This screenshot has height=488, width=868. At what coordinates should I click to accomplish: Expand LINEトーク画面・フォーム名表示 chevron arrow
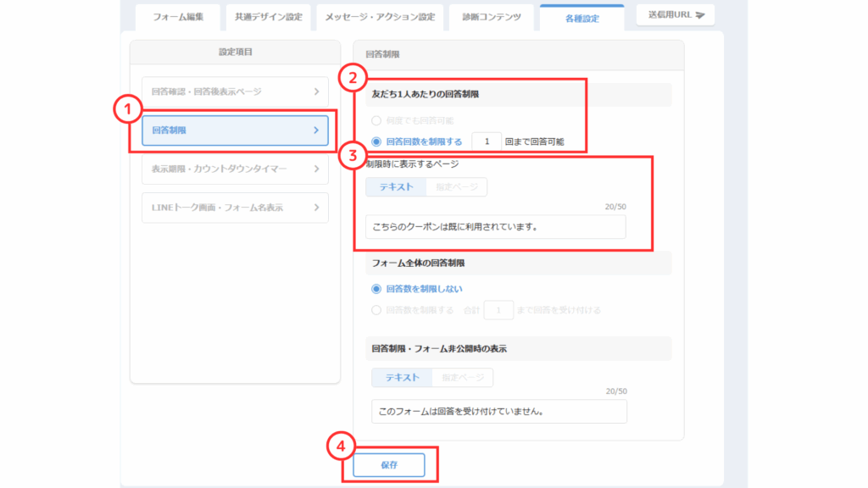click(315, 208)
